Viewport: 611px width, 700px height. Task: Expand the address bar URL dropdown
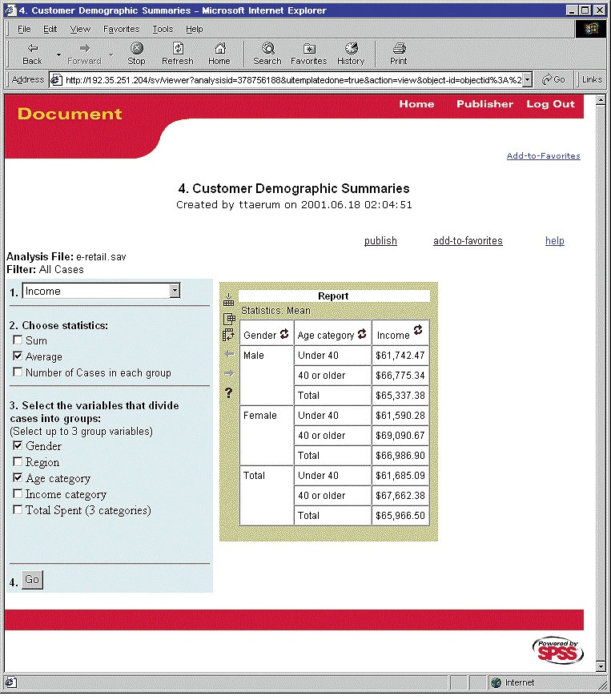coord(528,80)
